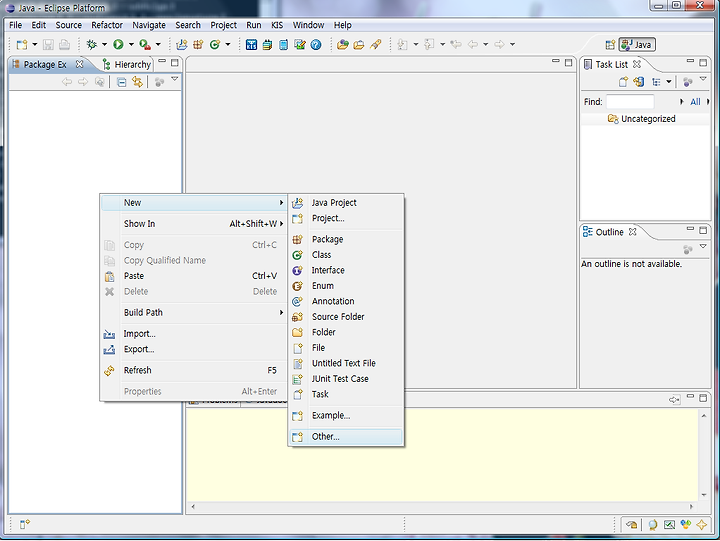
Task: Select Paste in context menu
Action: pos(193,276)
